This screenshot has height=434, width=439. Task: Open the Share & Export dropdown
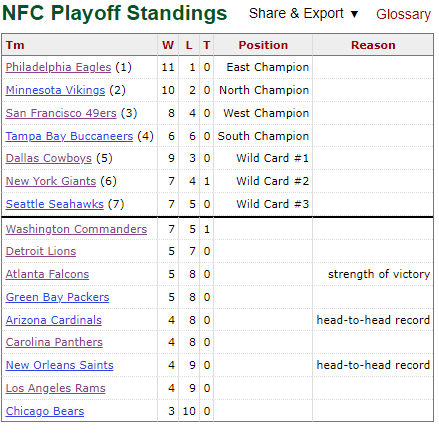303,14
